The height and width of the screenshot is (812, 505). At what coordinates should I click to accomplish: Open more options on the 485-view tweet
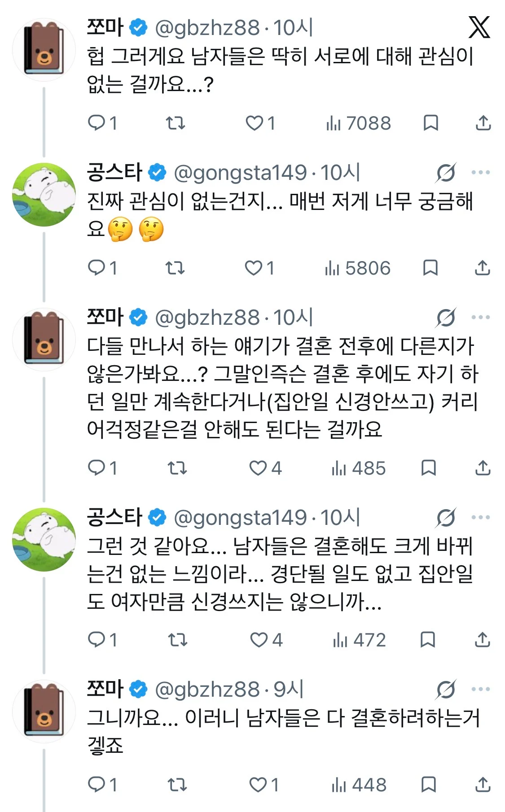coord(481,318)
